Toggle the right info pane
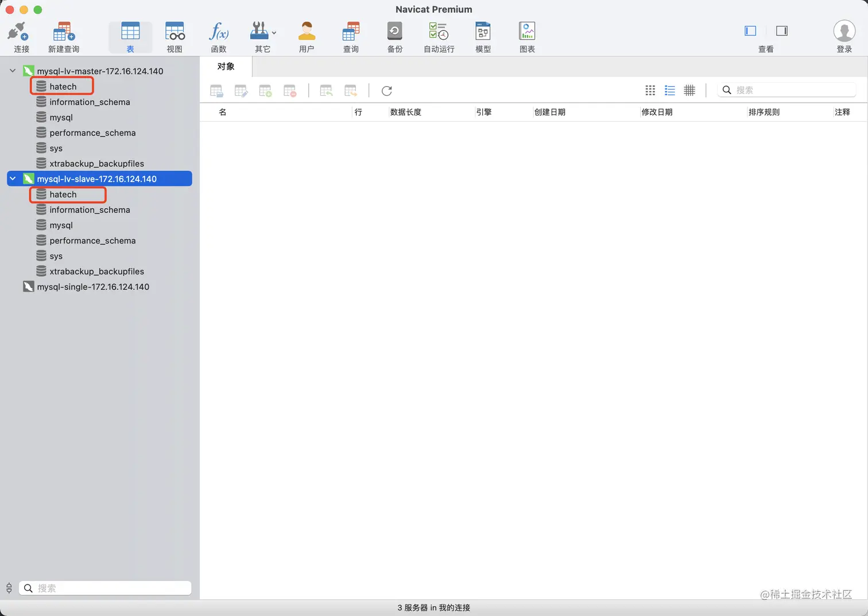The height and width of the screenshot is (616, 868). pyautogui.click(x=782, y=31)
